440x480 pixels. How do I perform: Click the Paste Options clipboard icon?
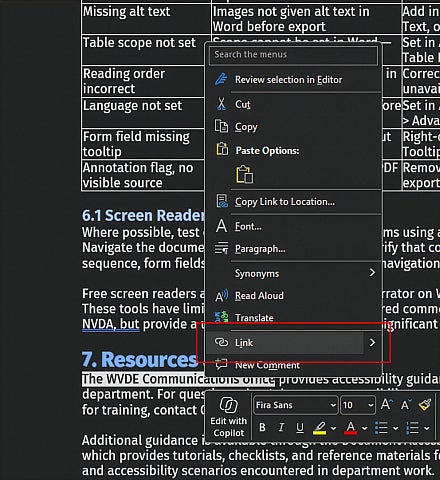[x=222, y=149]
